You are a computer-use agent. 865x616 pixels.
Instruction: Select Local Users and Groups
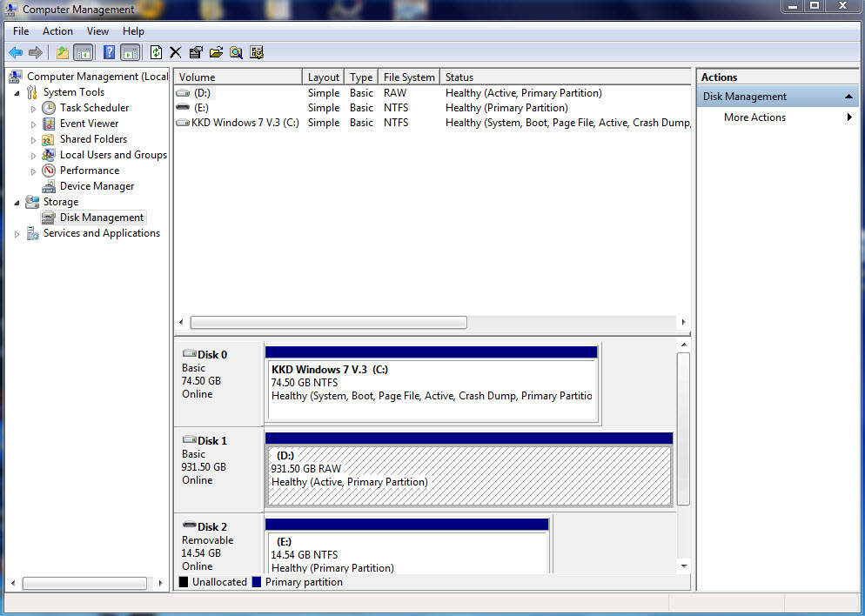coord(113,155)
